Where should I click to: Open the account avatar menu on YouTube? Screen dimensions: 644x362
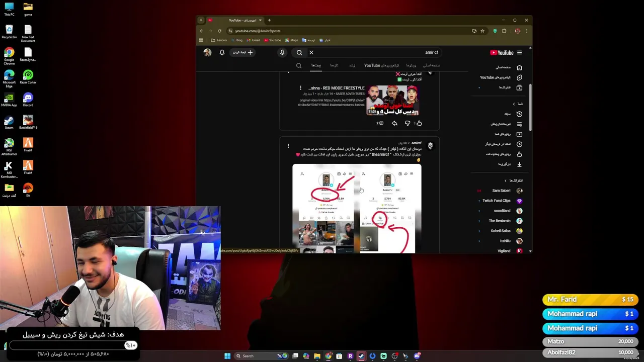point(207,52)
